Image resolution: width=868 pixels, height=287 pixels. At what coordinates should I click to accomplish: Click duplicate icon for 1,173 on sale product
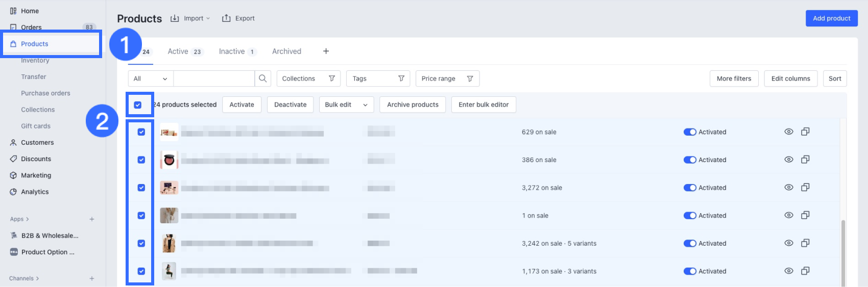point(805,271)
